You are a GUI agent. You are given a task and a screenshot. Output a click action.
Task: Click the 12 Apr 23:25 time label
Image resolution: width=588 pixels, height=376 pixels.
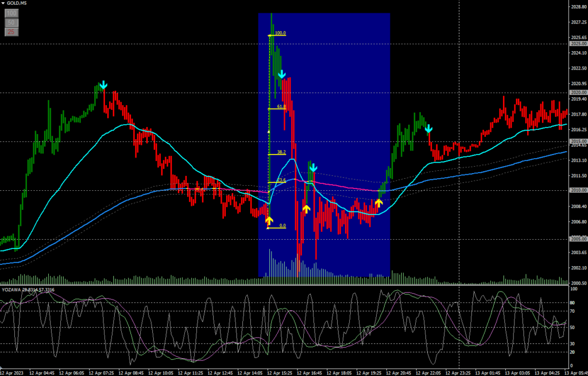(458, 373)
